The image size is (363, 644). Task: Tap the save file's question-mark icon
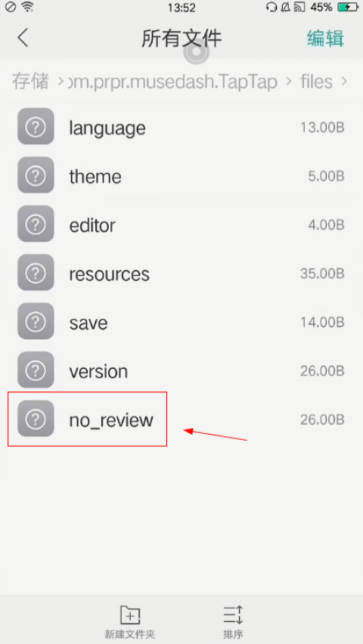pos(36,320)
